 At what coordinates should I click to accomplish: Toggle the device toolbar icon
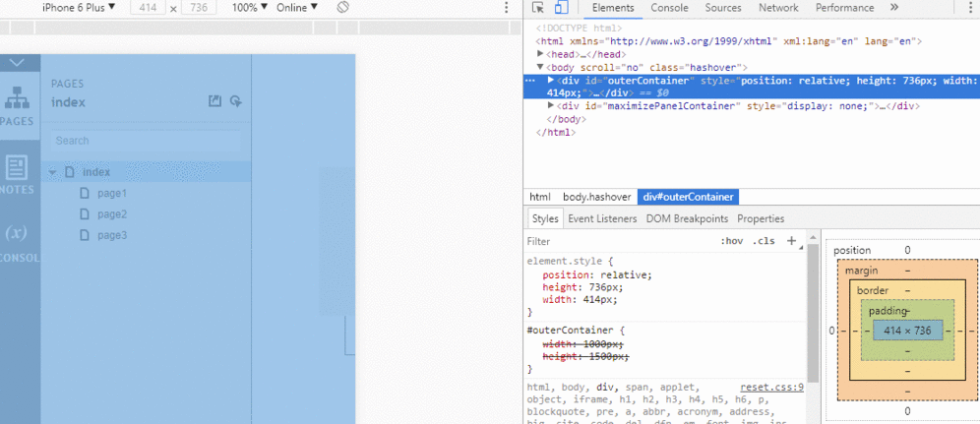click(560, 8)
